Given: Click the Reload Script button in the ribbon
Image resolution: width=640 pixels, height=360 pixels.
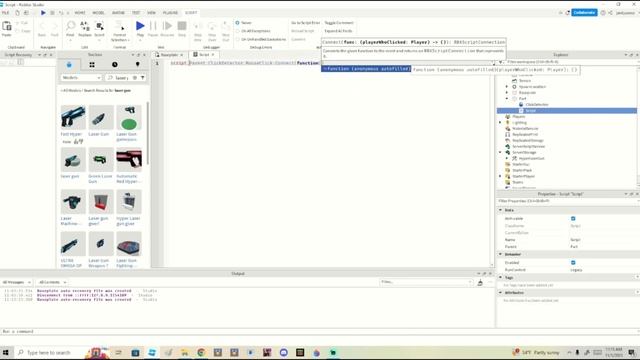Looking at the screenshot, I should pyautogui.click(x=302, y=31).
